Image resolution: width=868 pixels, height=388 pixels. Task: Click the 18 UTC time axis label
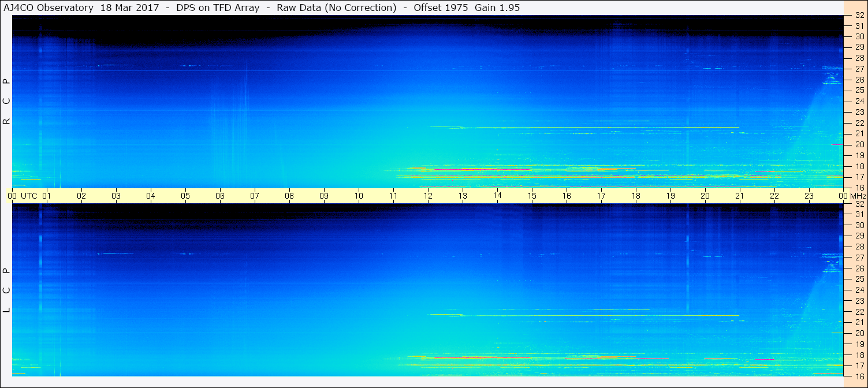[636, 196]
